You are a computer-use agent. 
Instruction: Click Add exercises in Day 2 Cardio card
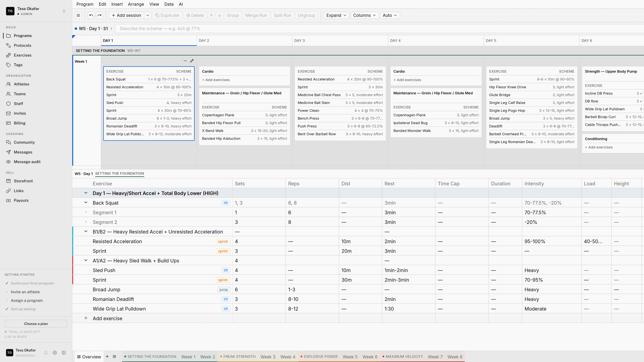click(x=216, y=80)
